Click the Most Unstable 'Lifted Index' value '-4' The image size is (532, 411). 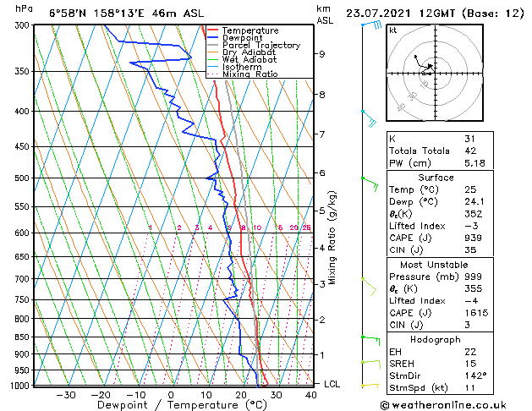[x=471, y=301]
